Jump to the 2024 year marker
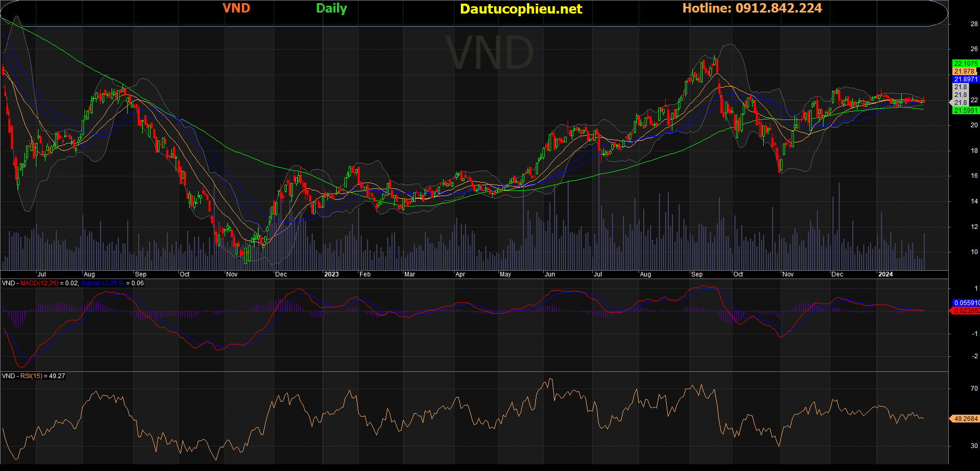The height and width of the screenshot is (471, 980). pyautogui.click(x=885, y=274)
